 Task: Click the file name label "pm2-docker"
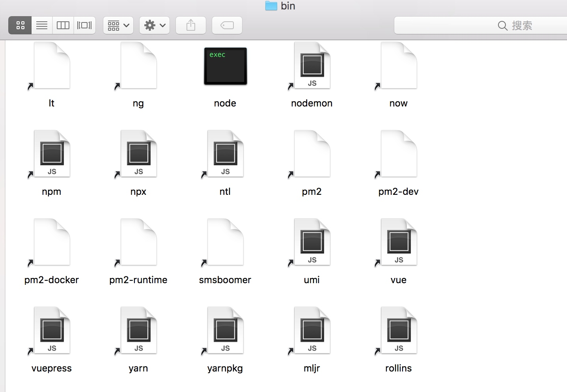52,280
